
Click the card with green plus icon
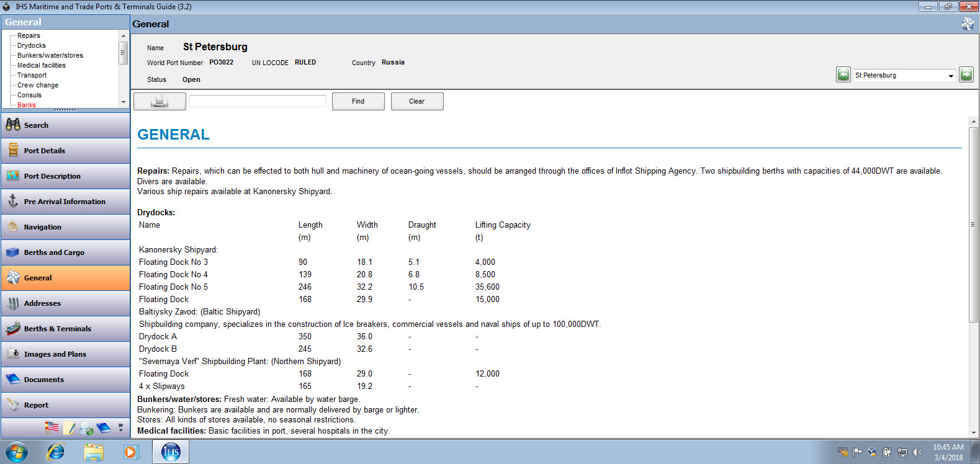(87, 428)
